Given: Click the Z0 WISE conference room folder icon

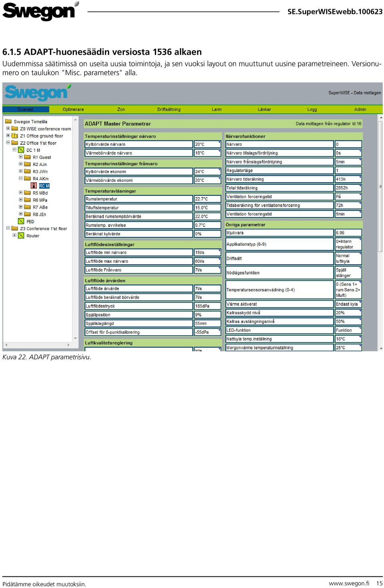Looking at the screenshot, I should [15, 129].
